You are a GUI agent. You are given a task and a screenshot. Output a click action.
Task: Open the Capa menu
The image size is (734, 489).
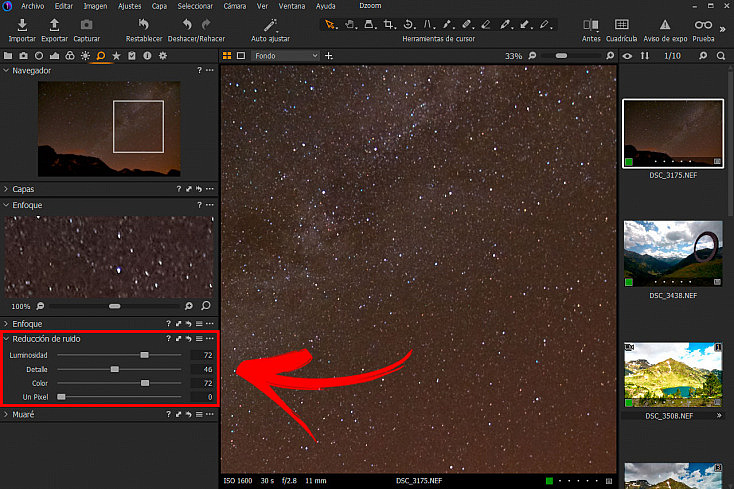coord(159,6)
